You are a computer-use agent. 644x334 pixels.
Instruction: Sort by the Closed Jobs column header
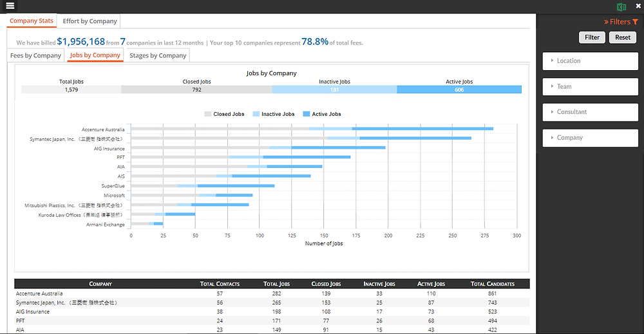(326, 284)
